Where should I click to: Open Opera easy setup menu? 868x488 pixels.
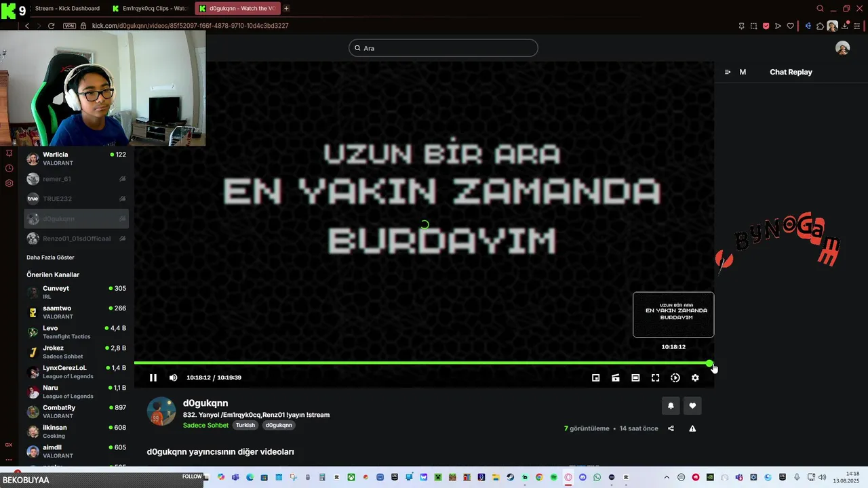click(x=858, y=26)
